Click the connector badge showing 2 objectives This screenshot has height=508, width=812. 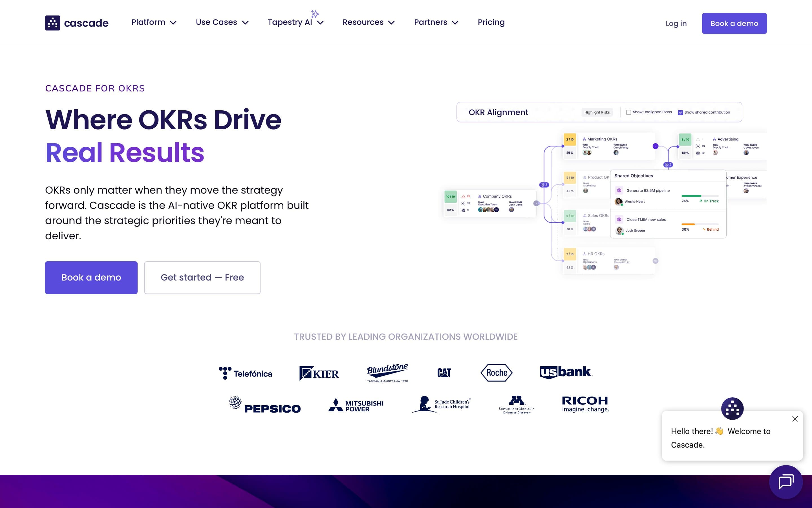[x=668, y=165]
